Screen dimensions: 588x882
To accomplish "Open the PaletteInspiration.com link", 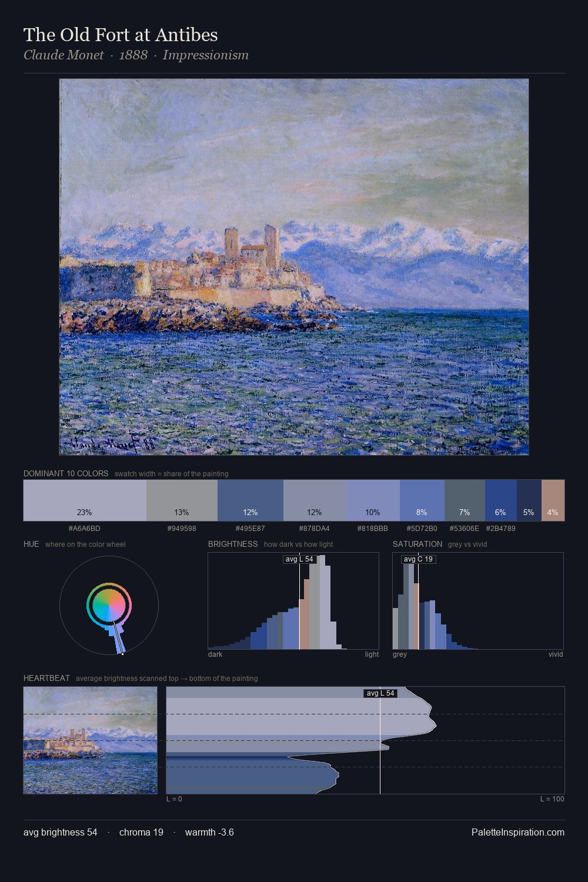I will [518, 832].
